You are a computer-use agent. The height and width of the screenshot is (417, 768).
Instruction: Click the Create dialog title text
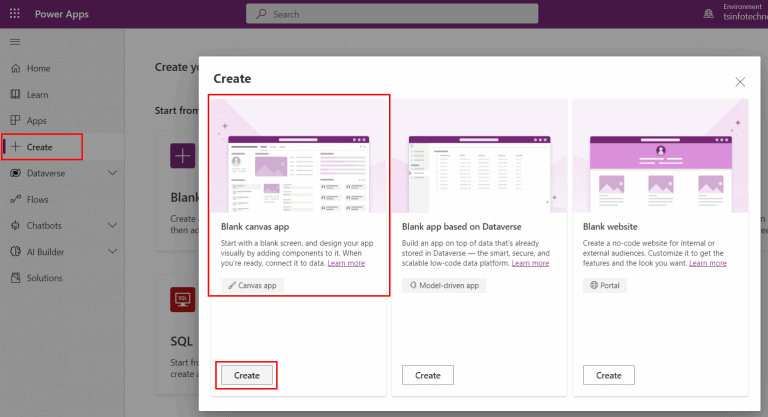click(232, 78)
